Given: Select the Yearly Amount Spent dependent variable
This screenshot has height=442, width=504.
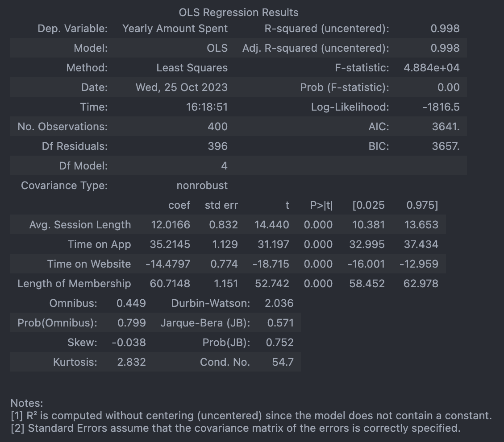Looking at the screenshot, I should pos(175,29).
